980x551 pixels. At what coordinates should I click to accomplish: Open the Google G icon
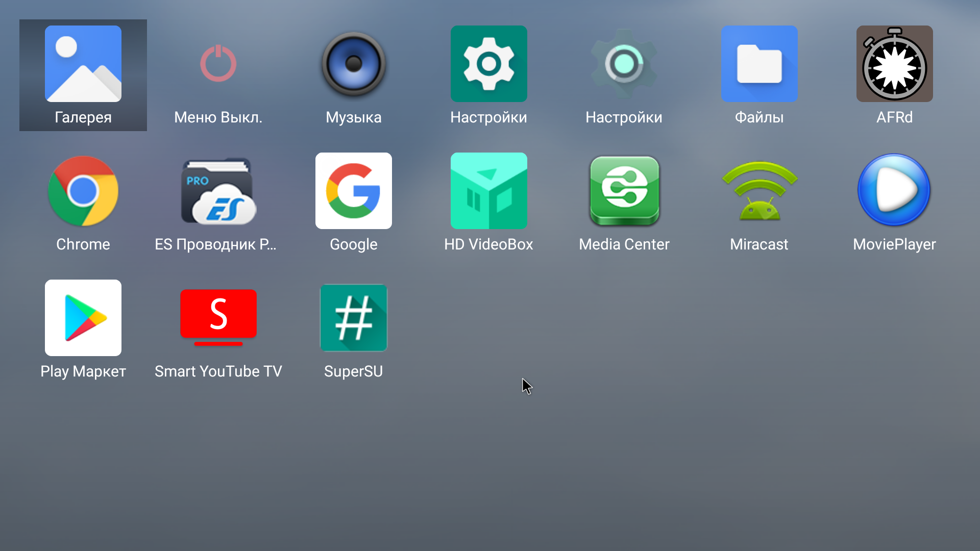pos(354,191)
